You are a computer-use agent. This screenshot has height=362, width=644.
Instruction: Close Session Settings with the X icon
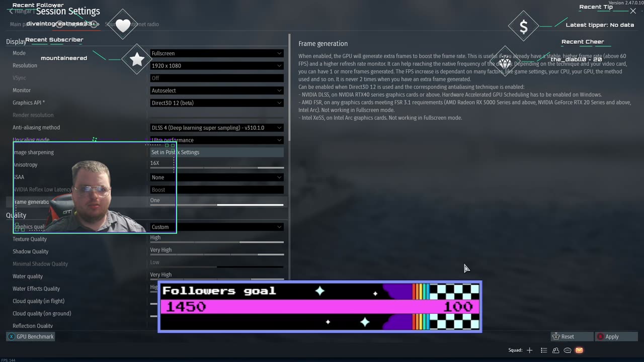[633, 11]
